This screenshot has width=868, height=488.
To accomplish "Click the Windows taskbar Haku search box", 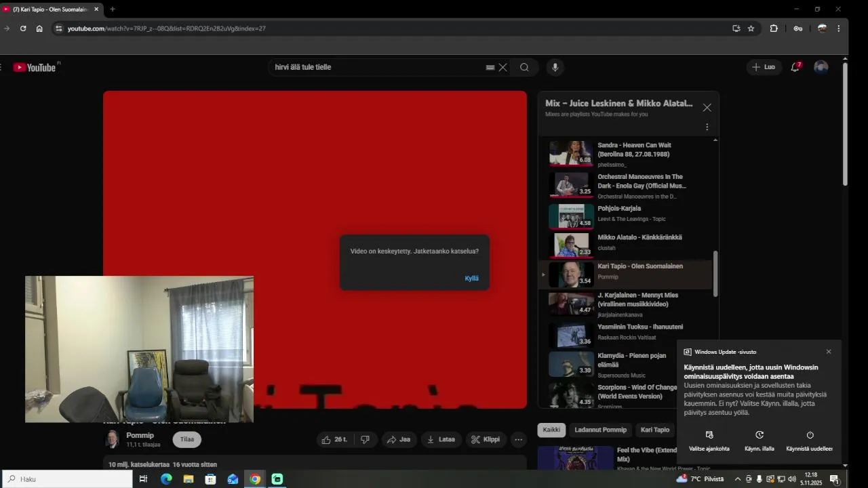I will pos(66,479).
